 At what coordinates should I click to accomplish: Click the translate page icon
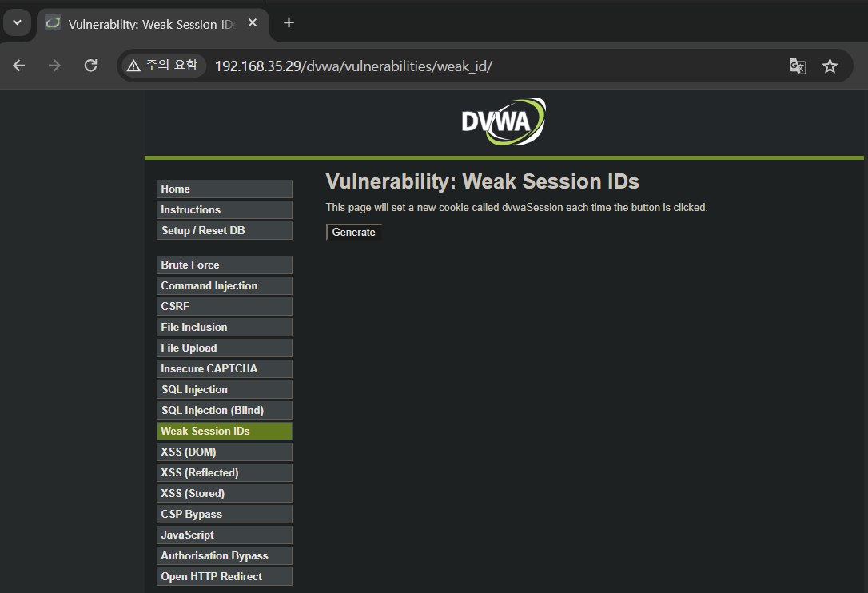coord(798,66)
